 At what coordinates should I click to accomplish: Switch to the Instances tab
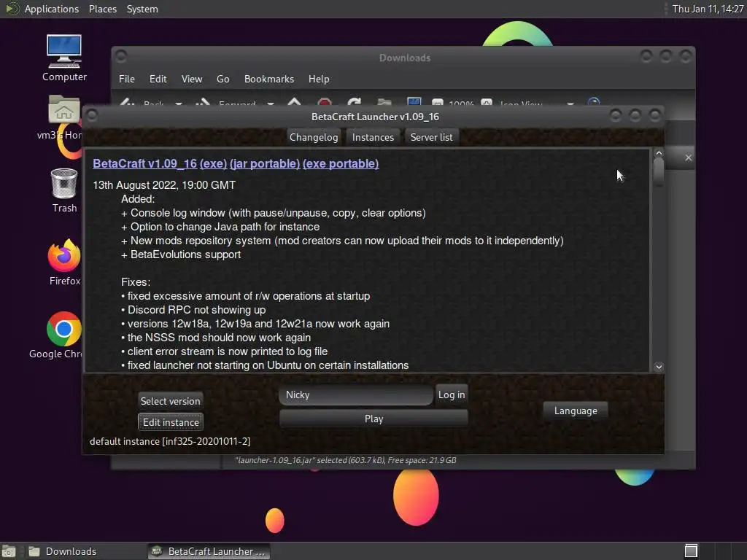coord(373,137)
